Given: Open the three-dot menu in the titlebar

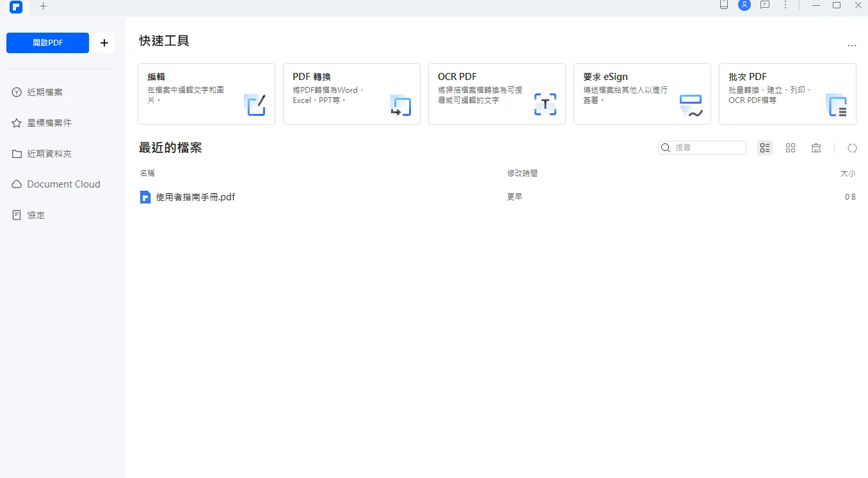Looking at the screenshot, I should coord(785,6).
